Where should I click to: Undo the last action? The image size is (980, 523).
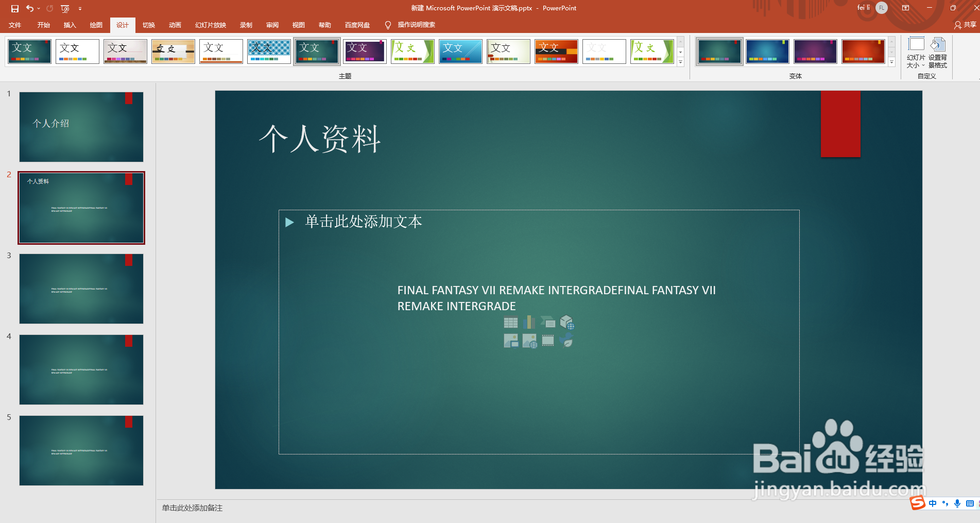click(x=30, y=8)
